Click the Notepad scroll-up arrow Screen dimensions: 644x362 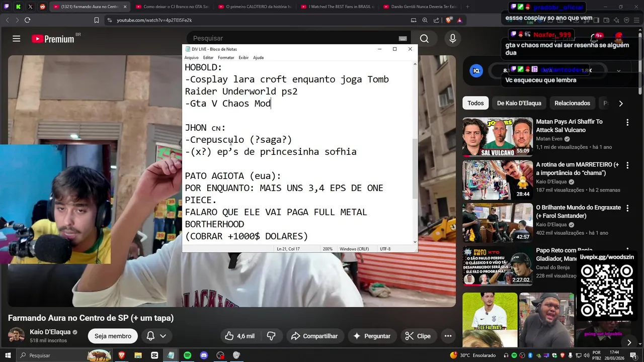[415, 64]
